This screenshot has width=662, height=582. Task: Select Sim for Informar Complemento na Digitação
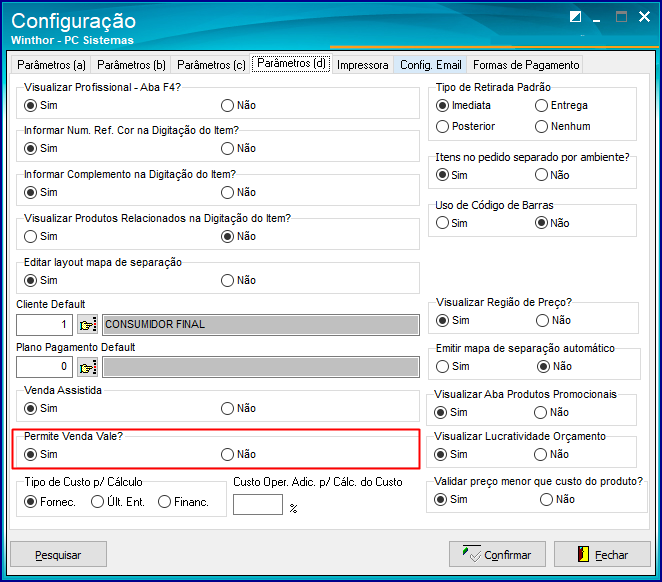[41, 192]
